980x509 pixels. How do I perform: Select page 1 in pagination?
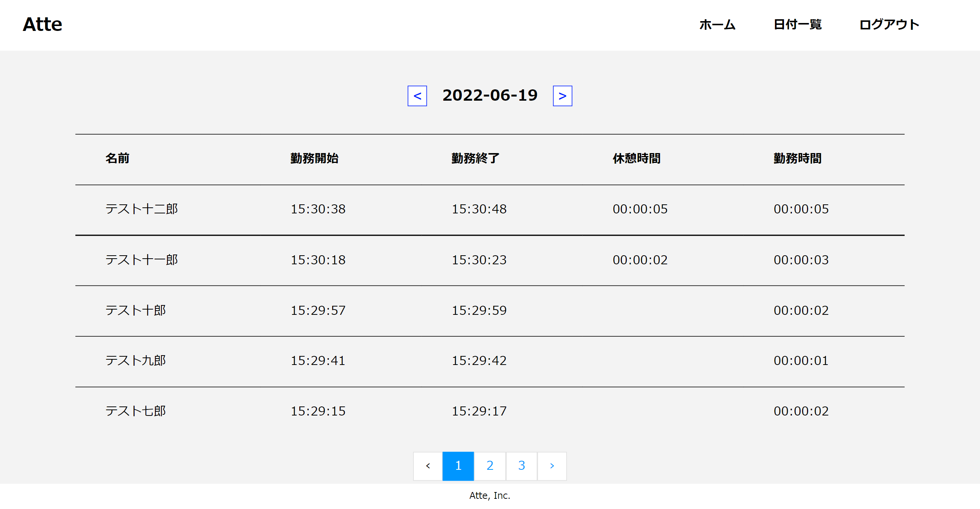tap(458, 466)
